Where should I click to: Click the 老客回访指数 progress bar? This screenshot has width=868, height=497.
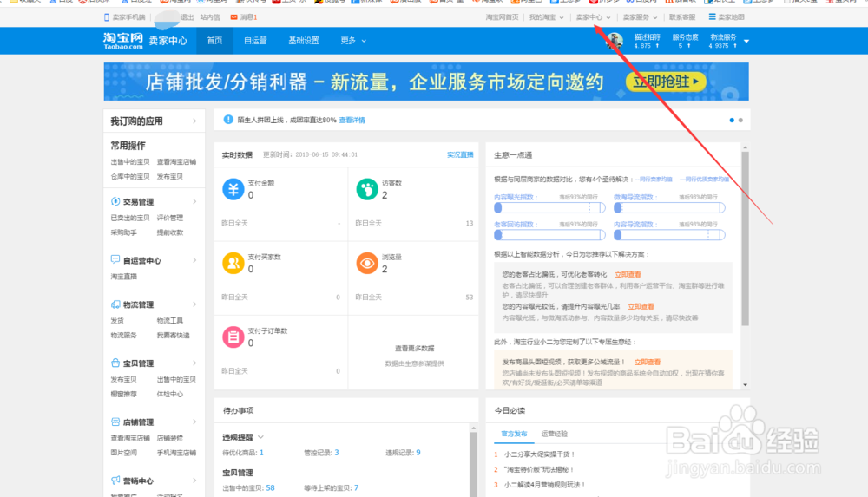tap(549, 235)
